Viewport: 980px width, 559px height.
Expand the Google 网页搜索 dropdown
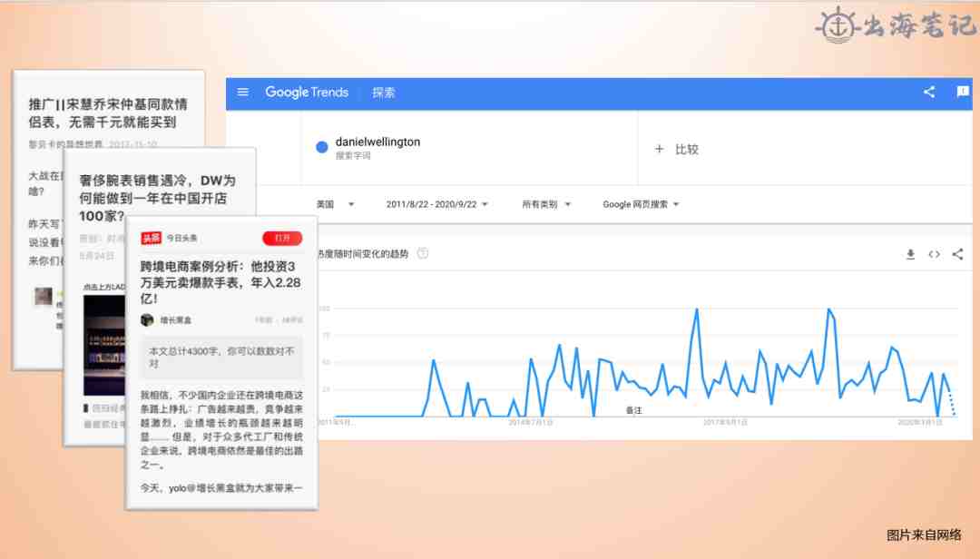tap(641, 204)
